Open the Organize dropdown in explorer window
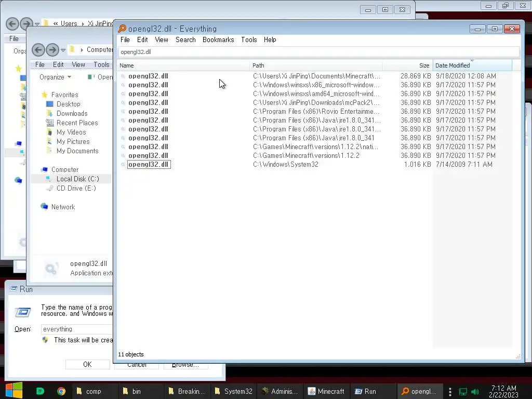 (55, 77)
